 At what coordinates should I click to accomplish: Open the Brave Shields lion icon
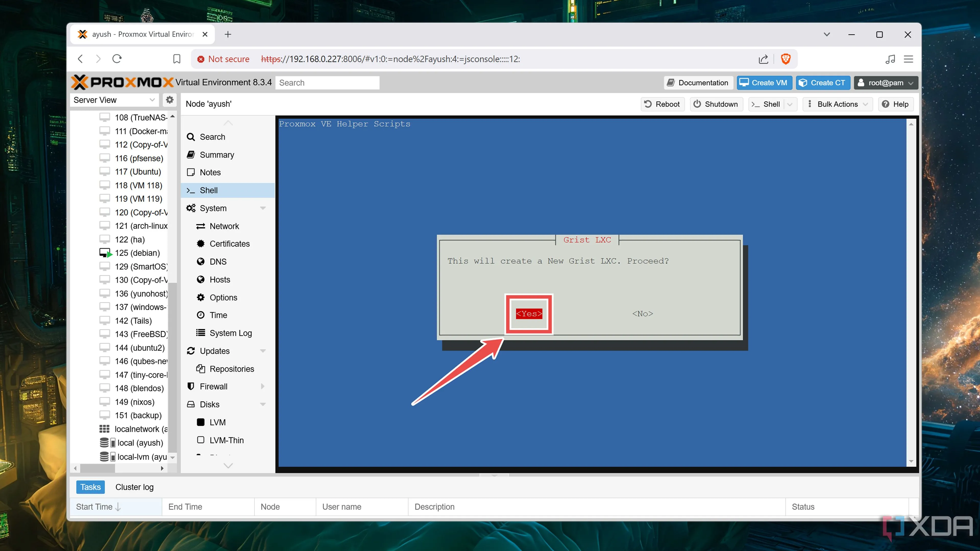(786, 59)
